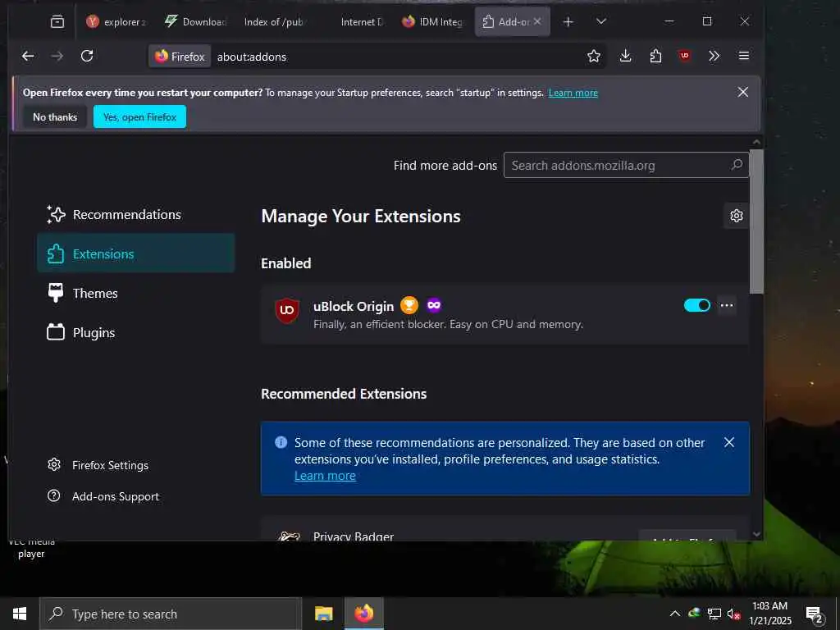This screenshot has width=840, height=630.
Task: Click the purple private browsing badge on uBlock Origin
Action: click(x=434, y=305)
